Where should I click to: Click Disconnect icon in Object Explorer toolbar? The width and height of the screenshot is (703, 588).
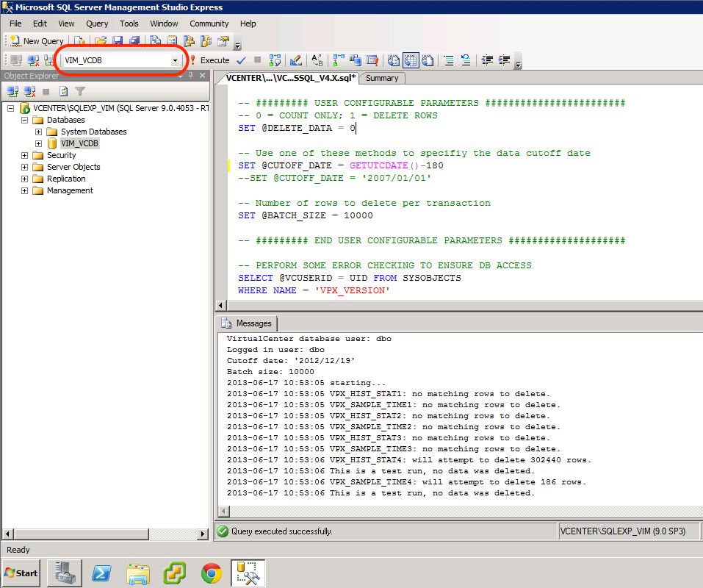point(29,91)
